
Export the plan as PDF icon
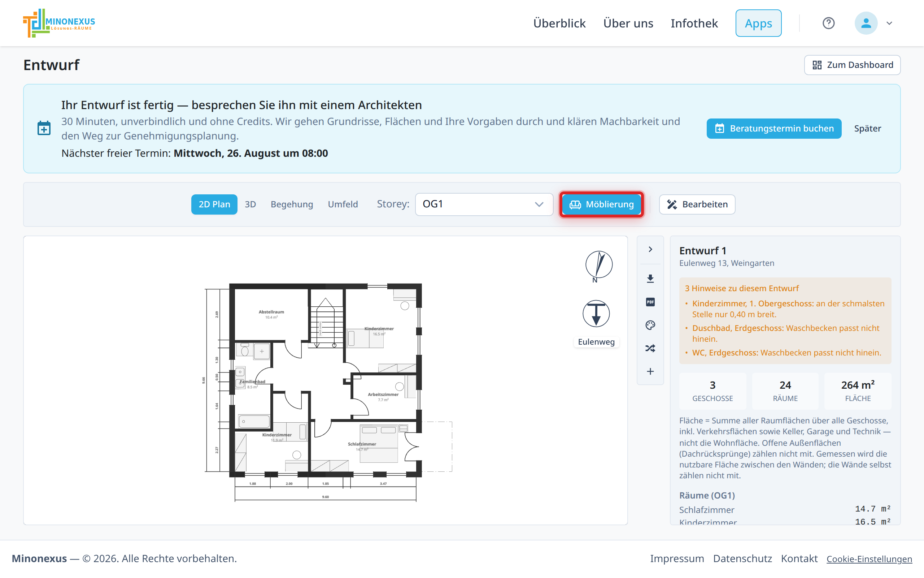tap(650, 302)
